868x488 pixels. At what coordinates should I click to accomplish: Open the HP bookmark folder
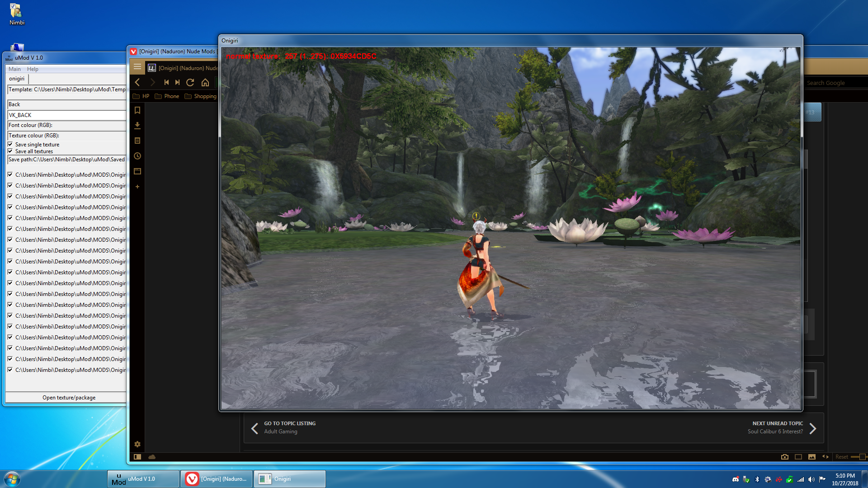click(141, 96)
